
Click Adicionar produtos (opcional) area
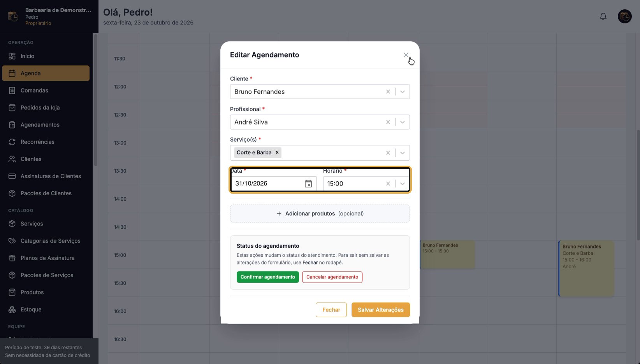click(x=320, y=213)
